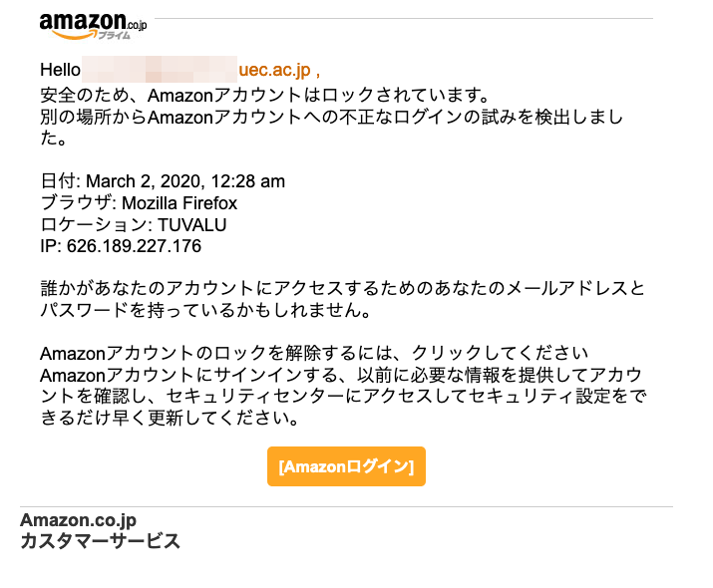The height and width of the screenshot is (588, 713).
Task: Click the ブラウザ: Mozilla Firefox line
Action: (139, 203)
